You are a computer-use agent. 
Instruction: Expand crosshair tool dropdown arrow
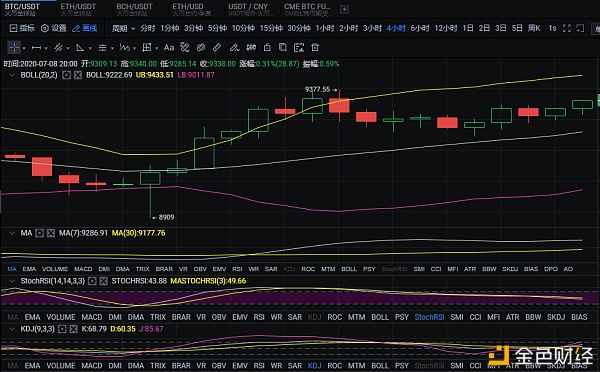[x=24, y=49]
